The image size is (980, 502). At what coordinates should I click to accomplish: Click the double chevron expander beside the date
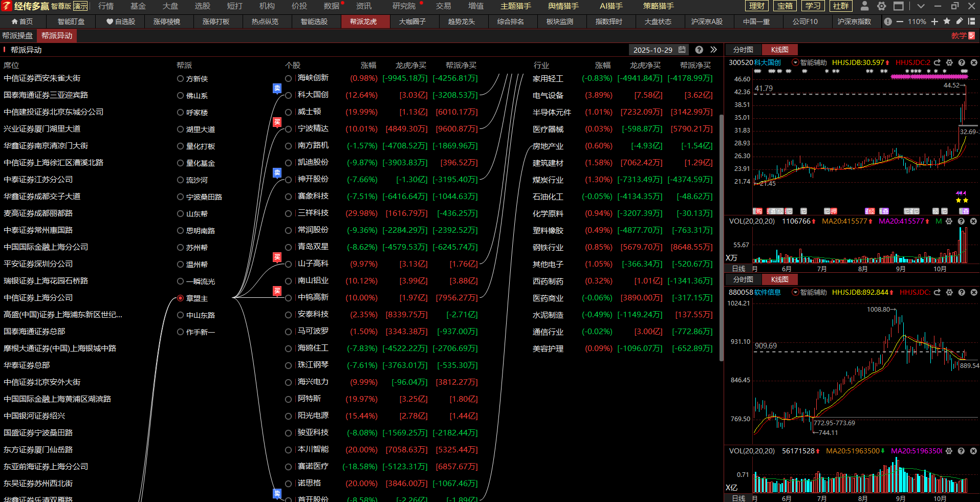pyautogui.click(x=714, y=50)
